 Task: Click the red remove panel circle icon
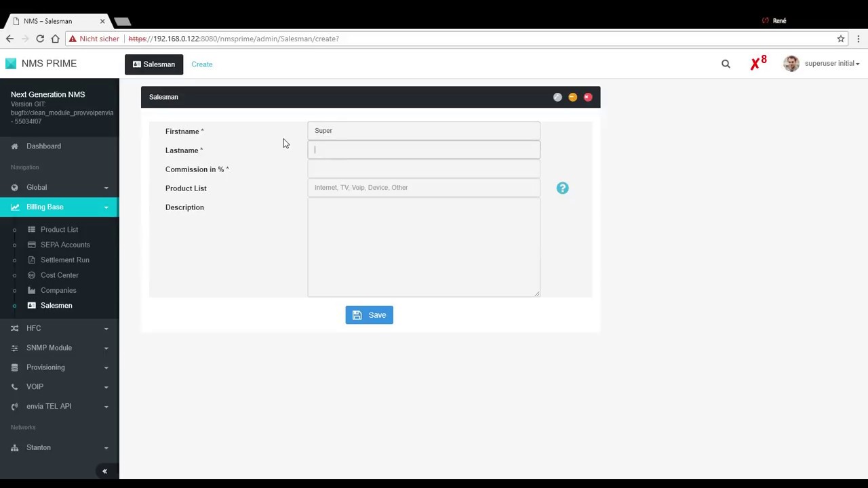coord(588,97)
